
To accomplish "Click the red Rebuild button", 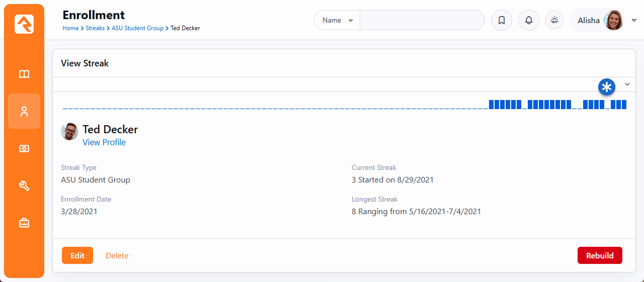I will pos(600,255).
